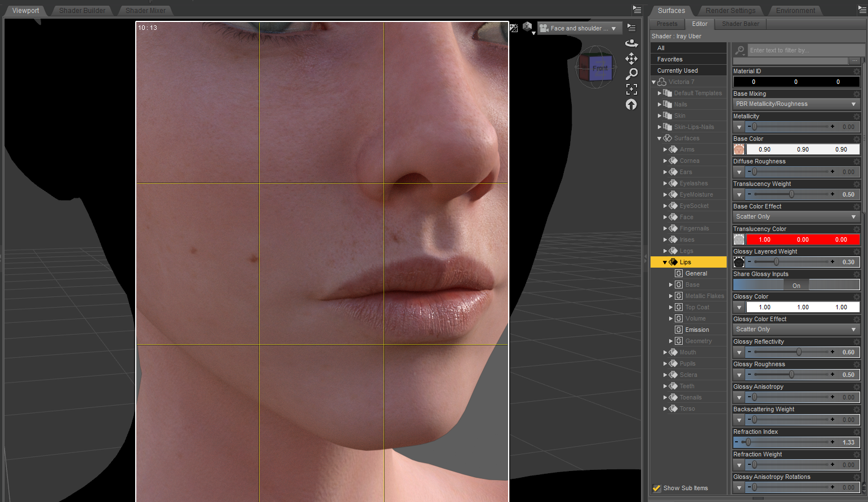Click the reset camera up-arrow icon
This screenshot has width=868, height=502.
pos(631,105)
